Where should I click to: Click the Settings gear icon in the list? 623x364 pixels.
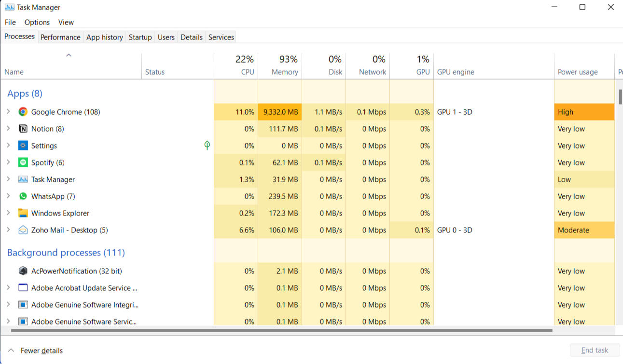[23, 146]
